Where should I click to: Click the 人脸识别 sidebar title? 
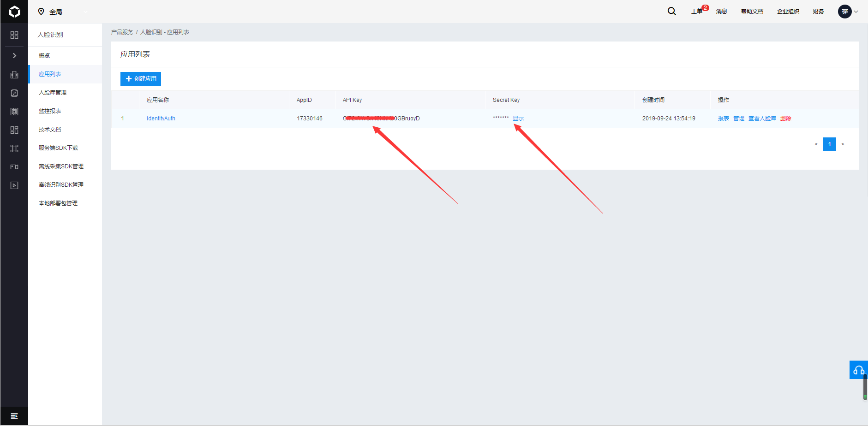point(50,35)
